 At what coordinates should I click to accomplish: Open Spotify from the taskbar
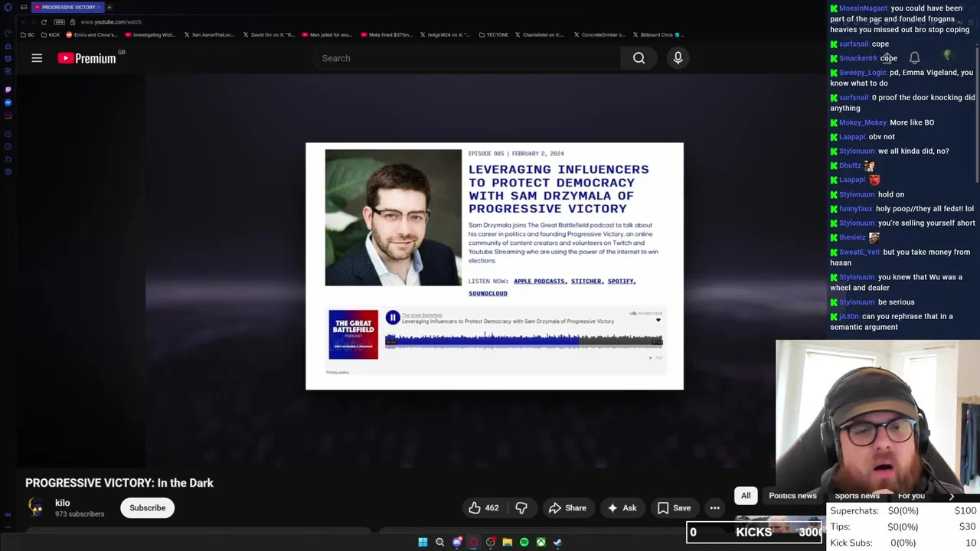pos(524,543)
